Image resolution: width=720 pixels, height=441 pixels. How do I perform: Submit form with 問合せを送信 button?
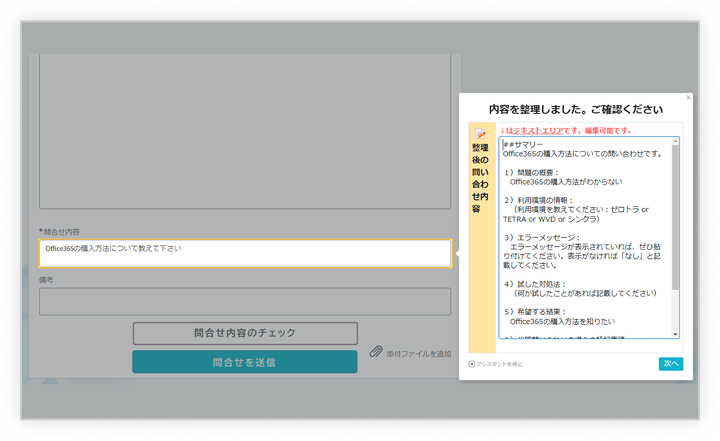click(244, 362)
